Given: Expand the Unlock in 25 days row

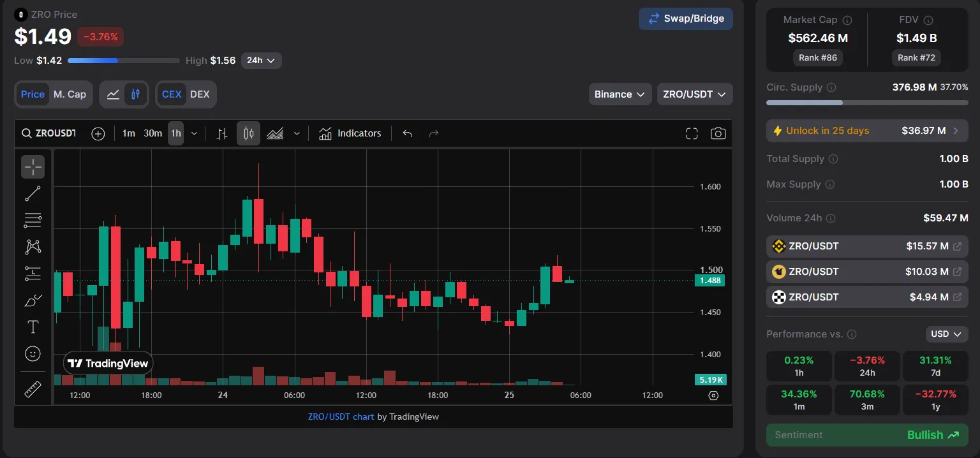Looking at the screenshot, I should coord(867,131).
